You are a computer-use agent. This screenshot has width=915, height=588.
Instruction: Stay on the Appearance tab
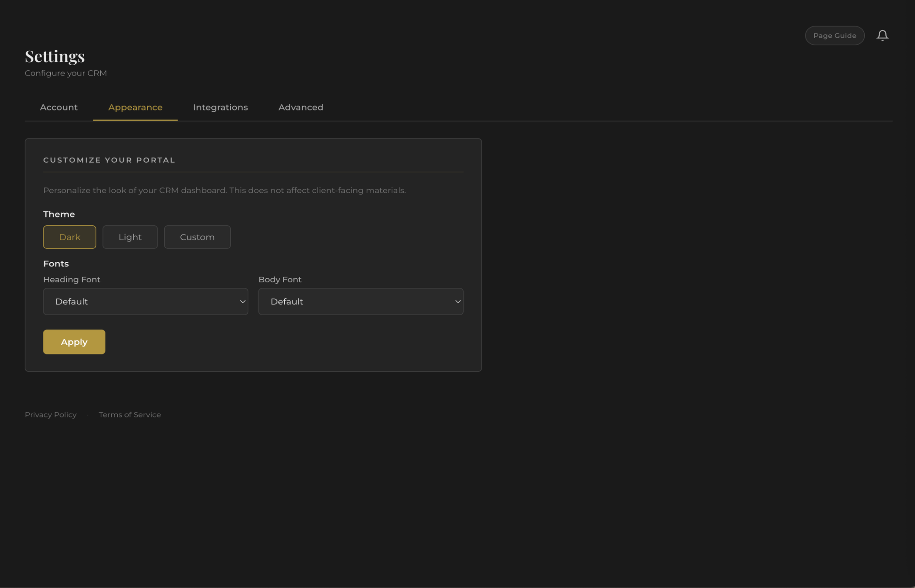(135, 107)
